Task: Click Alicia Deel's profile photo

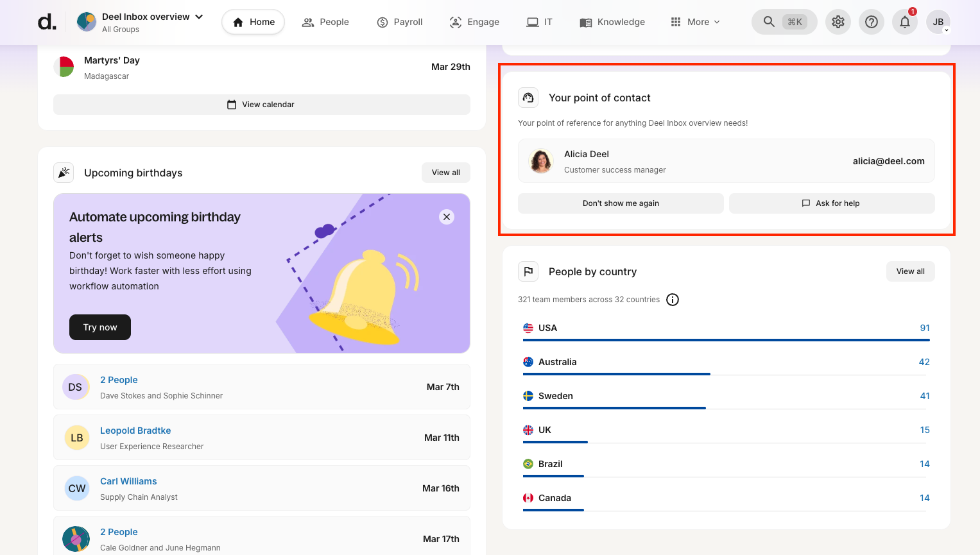Action: tap(541, 161)
